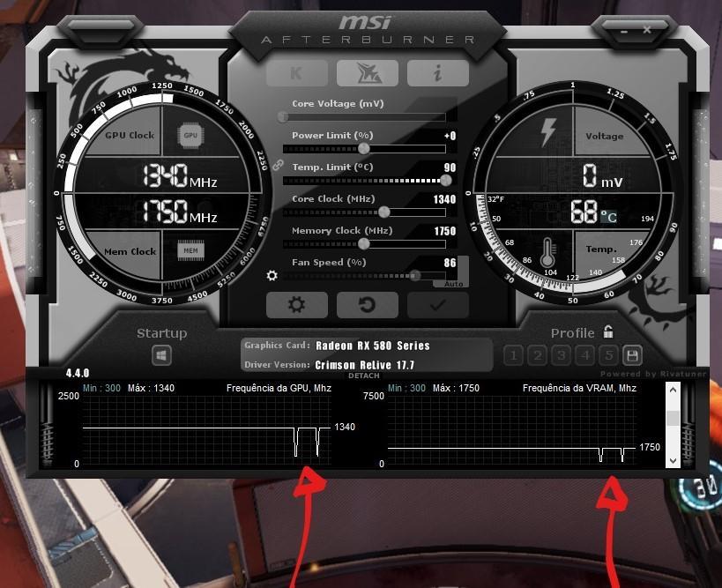Screen dimensions: 722x588
Task: Click the Power Limit slider handle
Action: coord(364,148)
